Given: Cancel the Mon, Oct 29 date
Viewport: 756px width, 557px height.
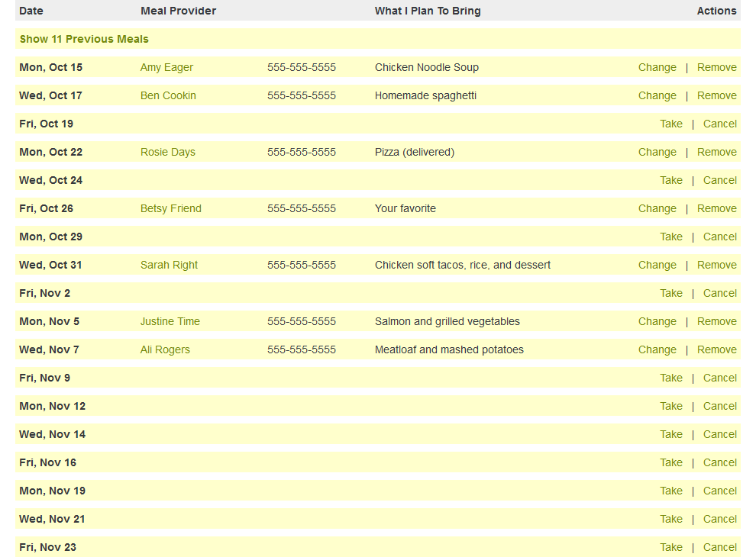Looking at the screenshot, I should click(x=719, y=237).
